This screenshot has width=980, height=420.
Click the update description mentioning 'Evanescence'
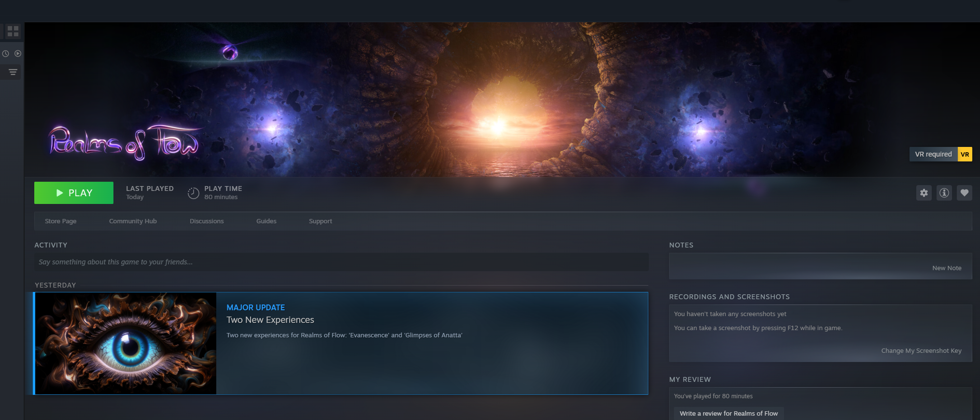344,335
